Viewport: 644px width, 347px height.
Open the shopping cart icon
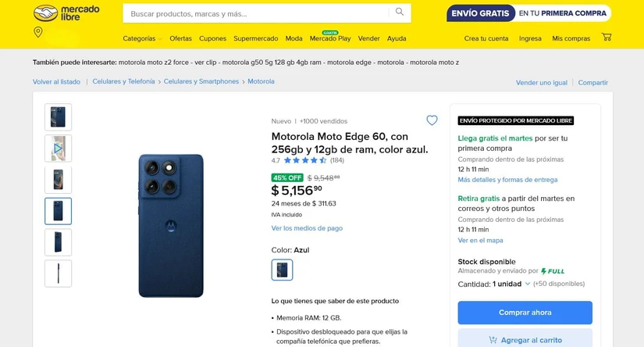click(607, 37)
